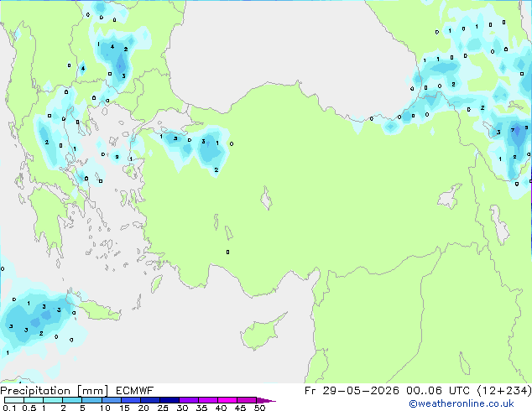The height and width of the screenshot is (411, 532).
Task: Click the legend swatch between 45 and 50
Action: (x=247, y=400)
